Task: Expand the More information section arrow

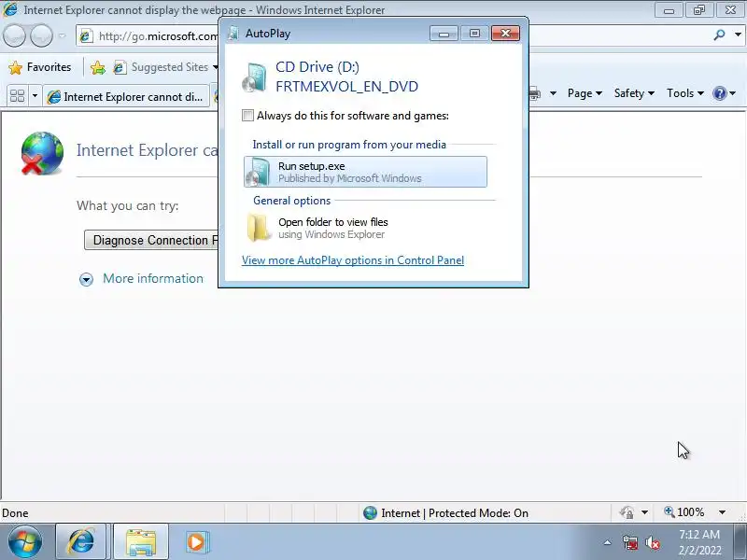Action: point(86,279)
